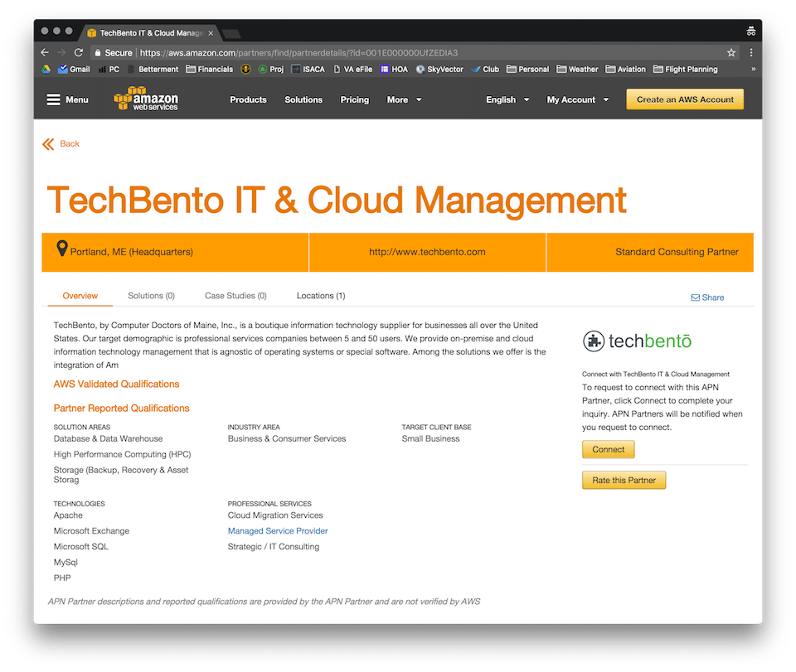796x672 pixels.
Task: Follow the Managed Service Provider link
Action: pos(278,530)
